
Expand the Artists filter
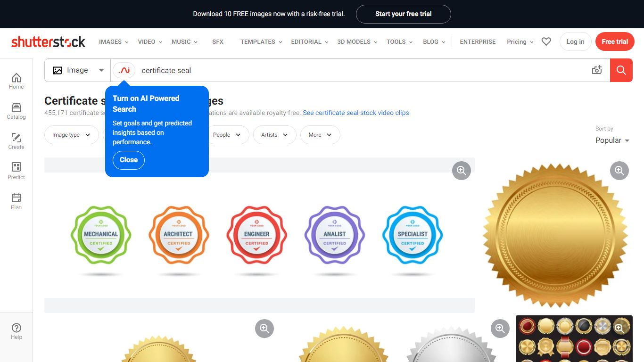275,135
